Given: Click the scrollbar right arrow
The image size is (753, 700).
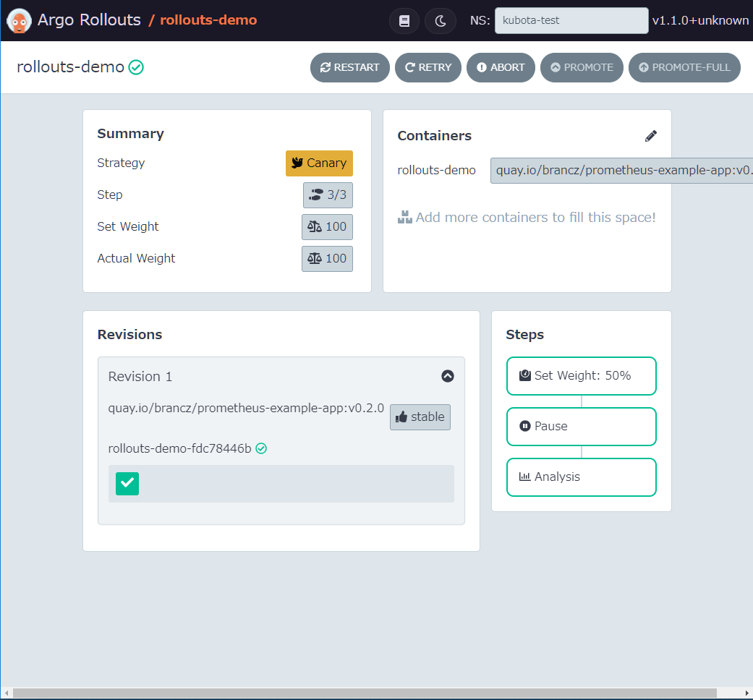Looking at the screenshot, I should coord(746,693).
